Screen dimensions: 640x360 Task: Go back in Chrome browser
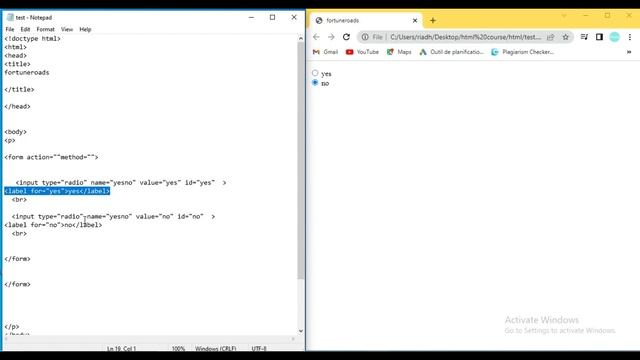(316, 37)
